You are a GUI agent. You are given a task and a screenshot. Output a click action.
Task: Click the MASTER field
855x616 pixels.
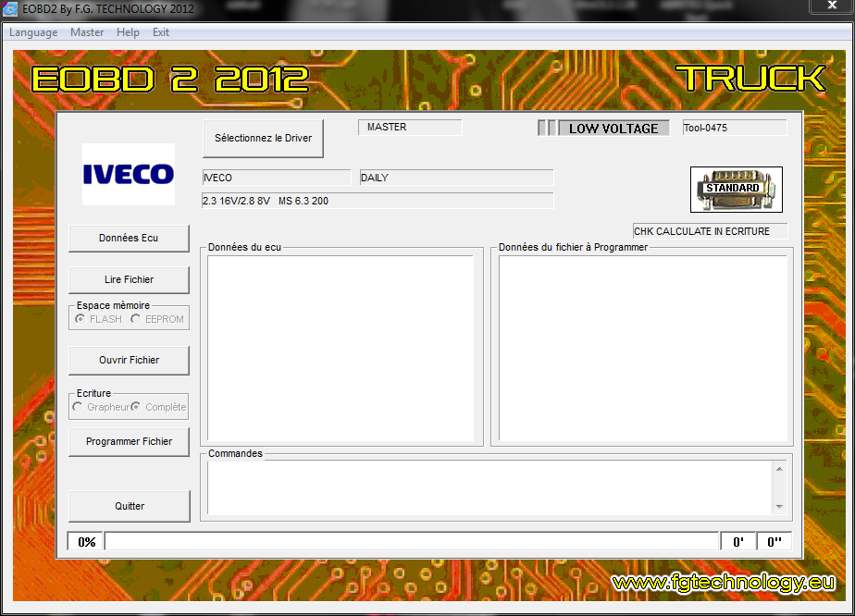pyautogui.click(x=410, y=128)
